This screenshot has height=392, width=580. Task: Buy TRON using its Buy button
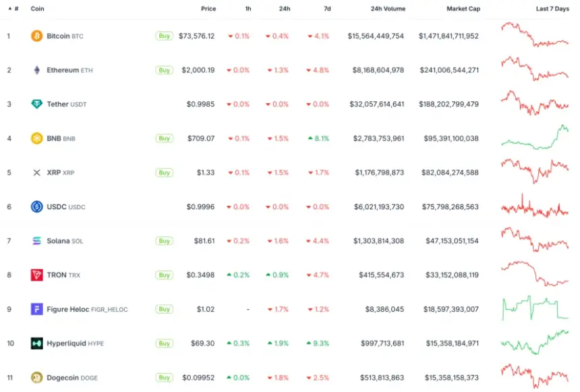[165, 275]
